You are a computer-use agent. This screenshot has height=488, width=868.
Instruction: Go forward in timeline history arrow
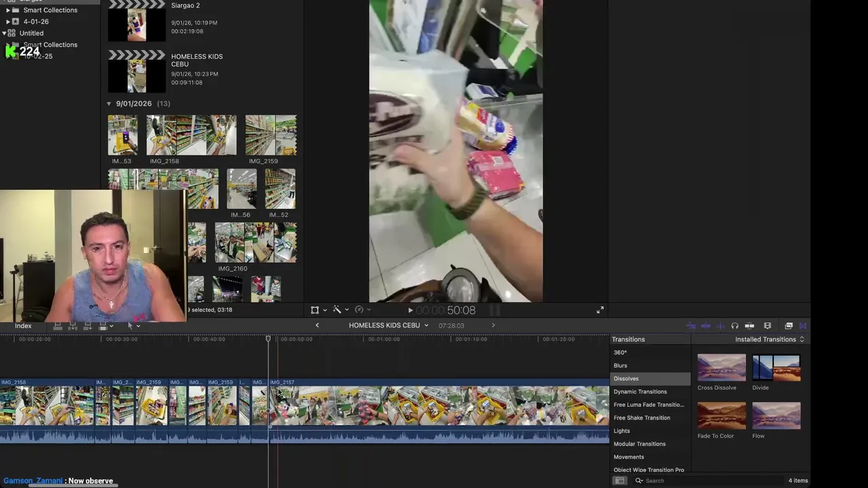(x=493, y=325)
